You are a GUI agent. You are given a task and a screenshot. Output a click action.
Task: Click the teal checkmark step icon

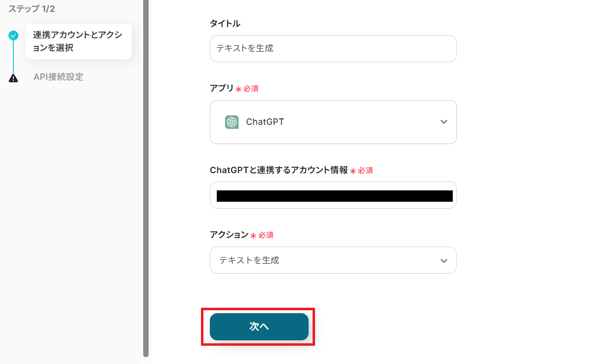(x=13, y=36)
